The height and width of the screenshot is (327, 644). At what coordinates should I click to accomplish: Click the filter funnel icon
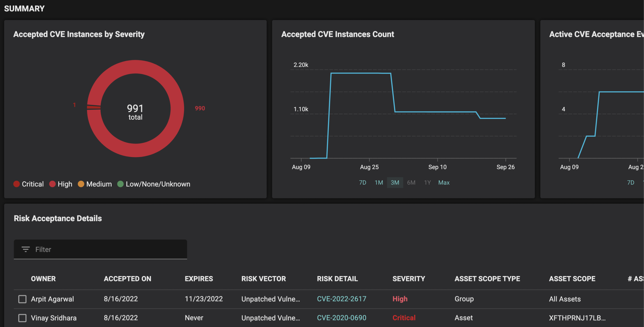click(x=25, y=249)
